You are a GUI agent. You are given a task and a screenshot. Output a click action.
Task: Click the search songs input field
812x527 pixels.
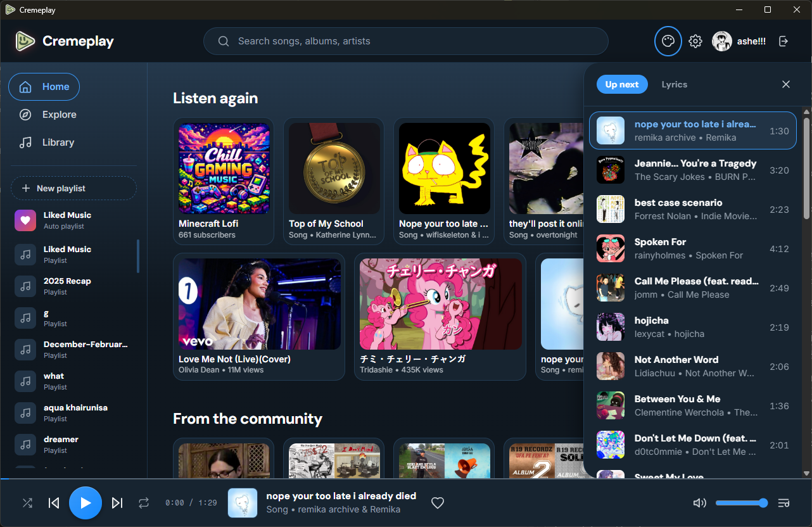405,41
